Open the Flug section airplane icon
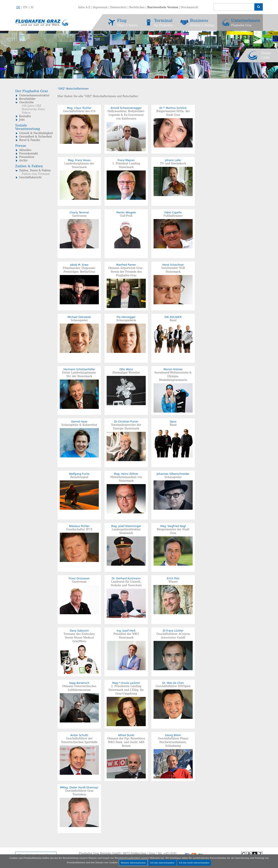This screenshot has width=278, height=868. (111, 22)
